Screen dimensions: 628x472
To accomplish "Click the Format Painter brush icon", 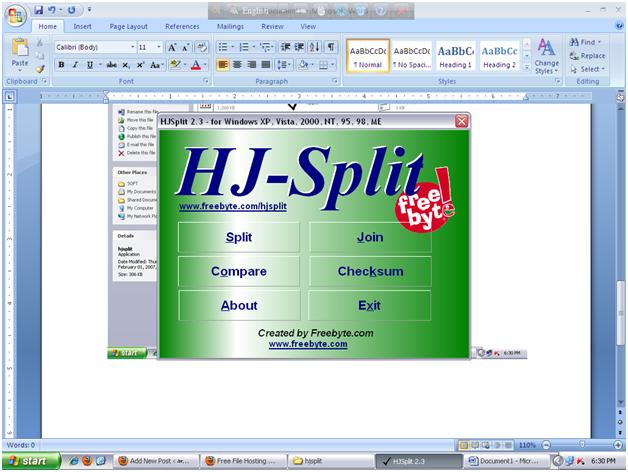I will [40, 69].
